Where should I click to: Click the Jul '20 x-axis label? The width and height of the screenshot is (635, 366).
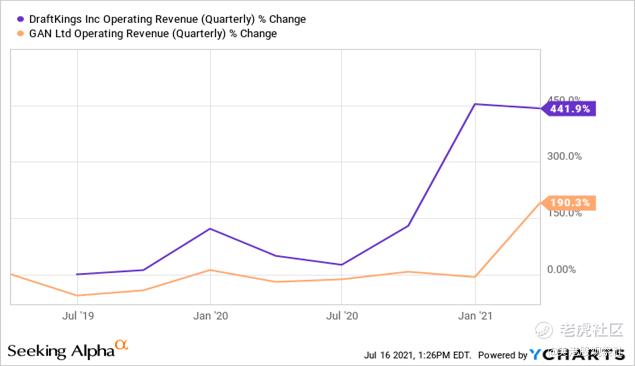(342, 316)
